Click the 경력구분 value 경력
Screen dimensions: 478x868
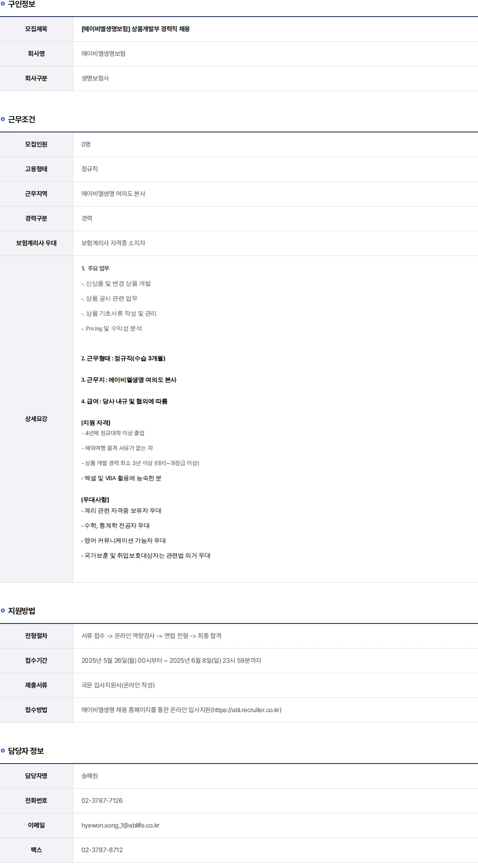(87, 219)
